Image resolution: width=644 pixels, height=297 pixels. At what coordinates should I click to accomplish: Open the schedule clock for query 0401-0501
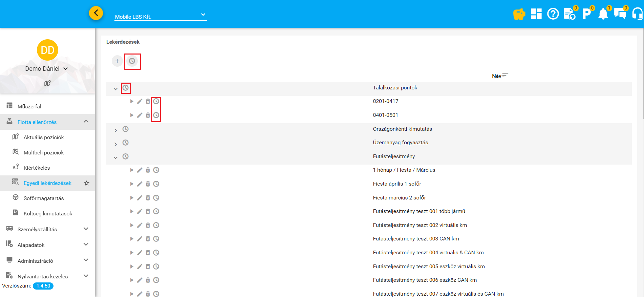point(156,115)
